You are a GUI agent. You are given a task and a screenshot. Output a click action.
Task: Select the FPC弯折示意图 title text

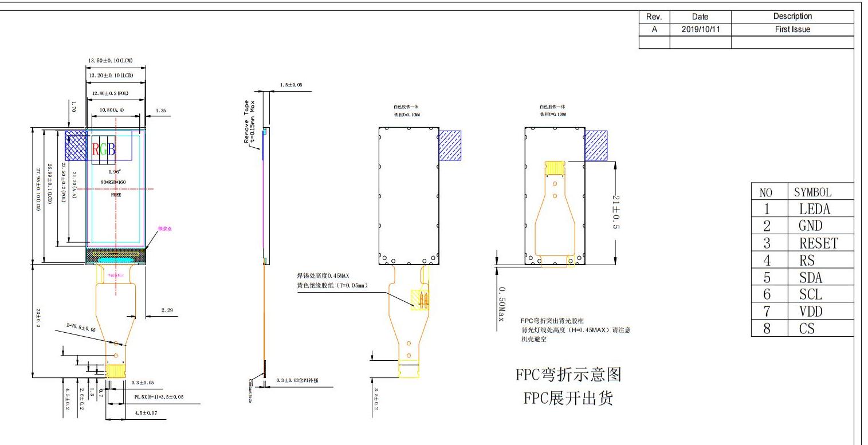point(568,375)
